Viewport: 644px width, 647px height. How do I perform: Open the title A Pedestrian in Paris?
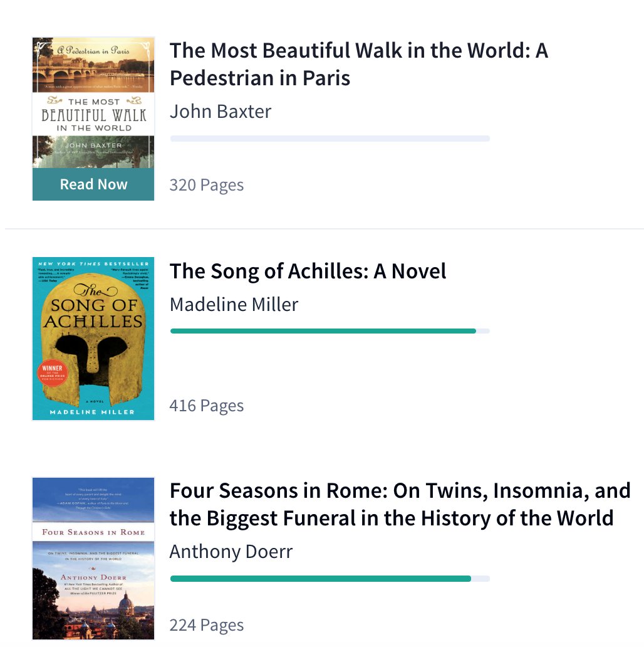359,64
